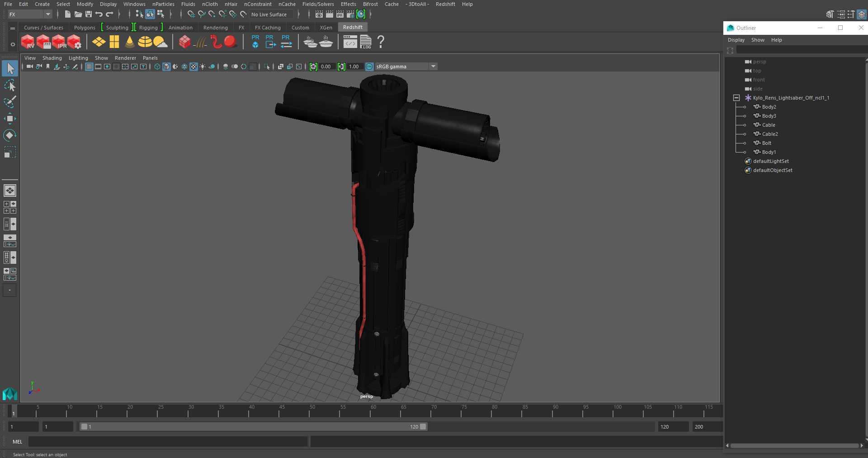Toggle smooth shade all cube button
The width and height of the screenshot is (868, 458).
166,67
